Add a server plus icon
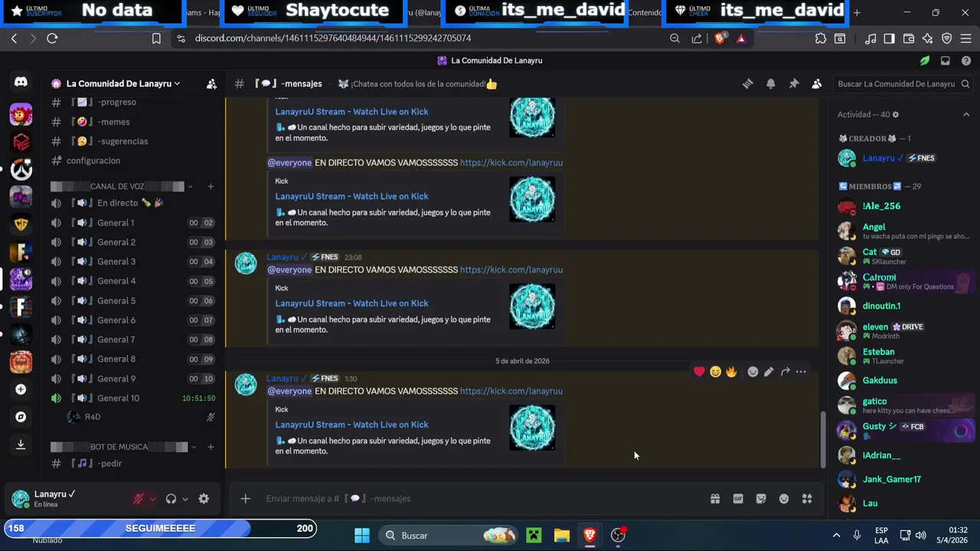This screenshot has width=980, height=551. click(x=21, y=390)
